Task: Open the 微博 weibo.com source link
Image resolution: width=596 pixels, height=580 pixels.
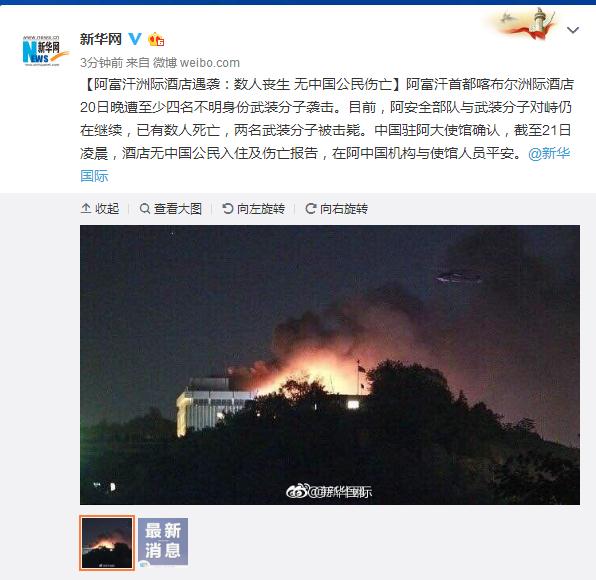Action: (196, 63)
